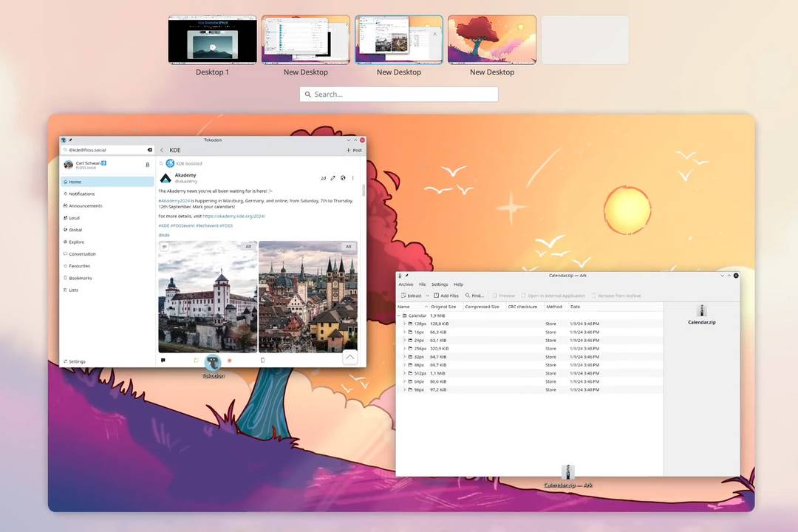The image size is (798, 532).
Task: Open Find in Ark's toolbar
Action: (x=474, y=295)
